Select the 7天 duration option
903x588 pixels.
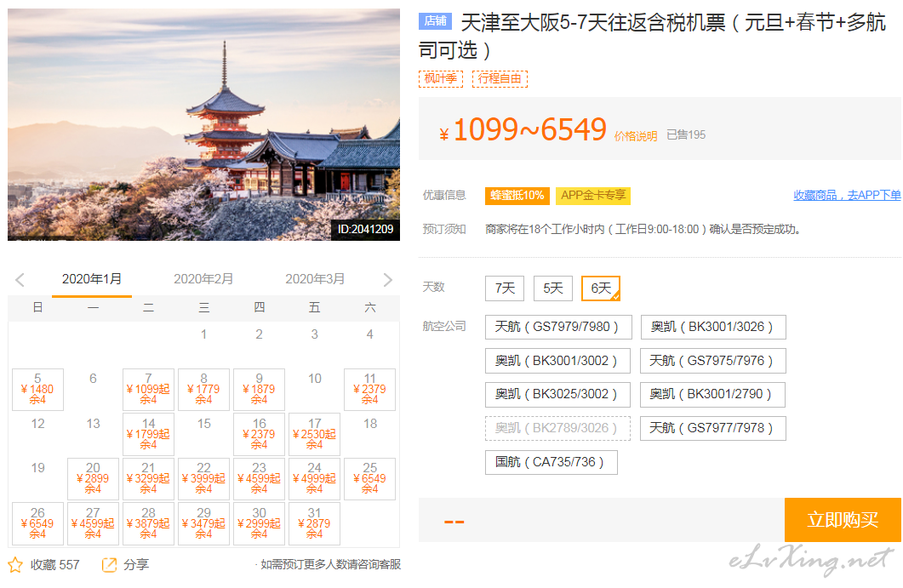coord(505,288)
